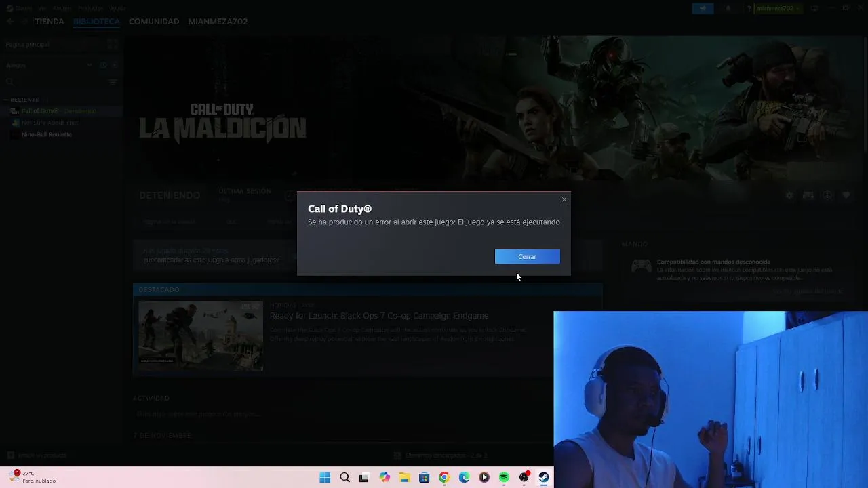Click the controller support icon on the game page

(808, 195)
